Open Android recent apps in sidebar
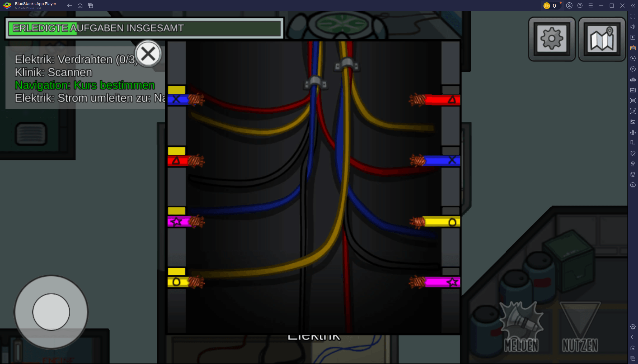This screenshot has height=364, width=638. [x=633, y=358]
